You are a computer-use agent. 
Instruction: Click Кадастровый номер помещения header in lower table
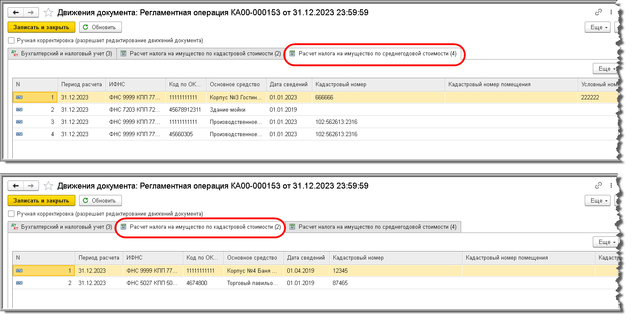[x=528, y=257]
